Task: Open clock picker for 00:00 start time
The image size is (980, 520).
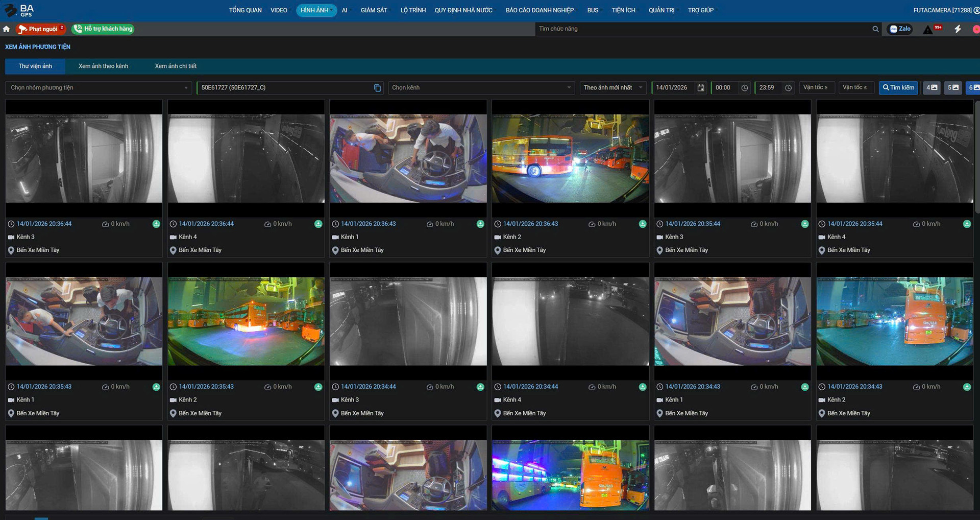Action: 745,88
